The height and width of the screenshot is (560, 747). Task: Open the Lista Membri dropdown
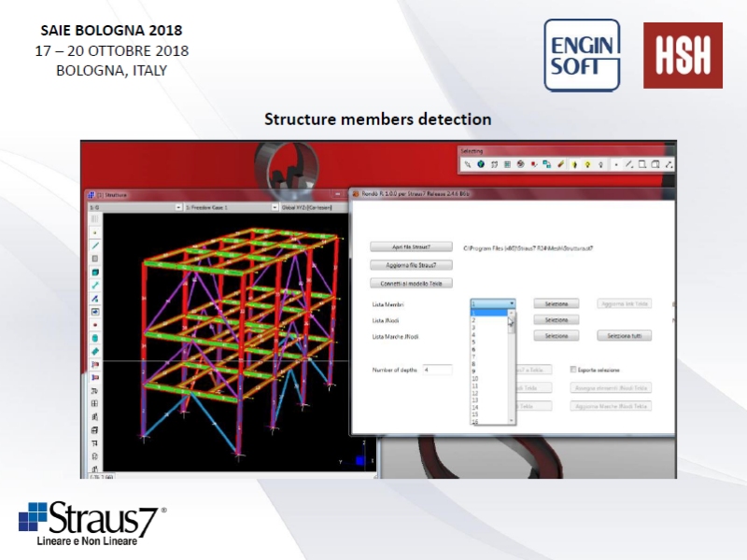coord(512,303)
